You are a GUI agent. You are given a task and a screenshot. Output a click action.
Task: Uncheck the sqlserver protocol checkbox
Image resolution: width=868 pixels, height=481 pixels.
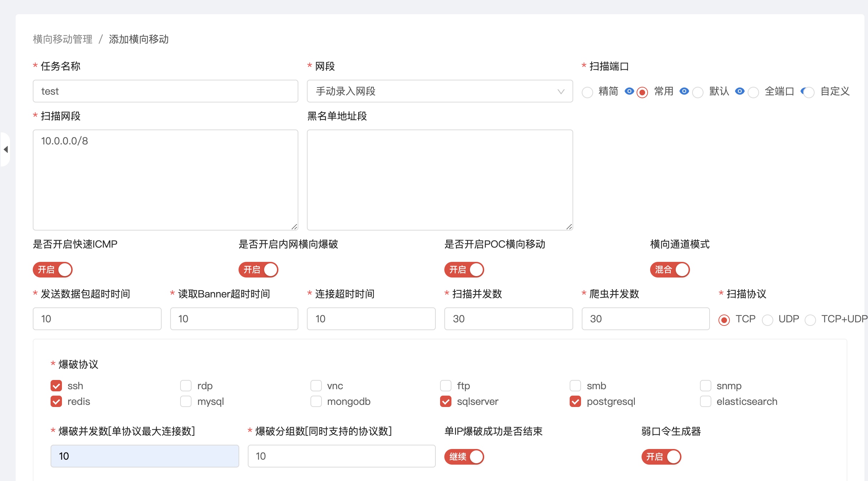446,401
